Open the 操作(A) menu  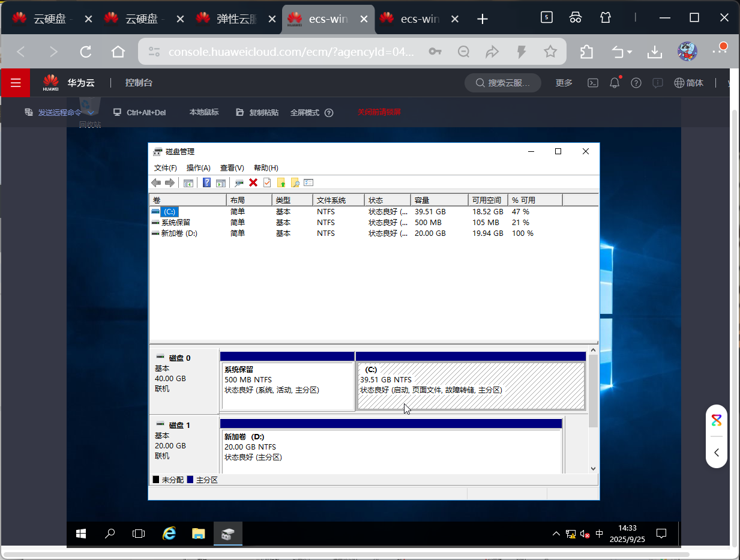coord(199,168)
